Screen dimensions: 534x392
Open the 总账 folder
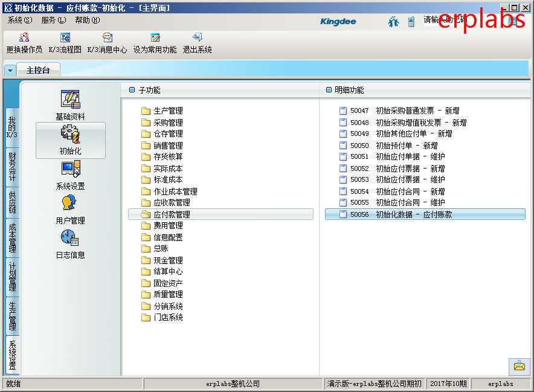(x=155, y=248)
